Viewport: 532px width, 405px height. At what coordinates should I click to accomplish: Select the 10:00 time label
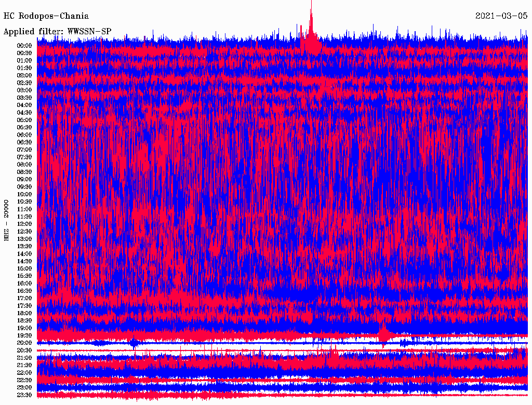24,194
